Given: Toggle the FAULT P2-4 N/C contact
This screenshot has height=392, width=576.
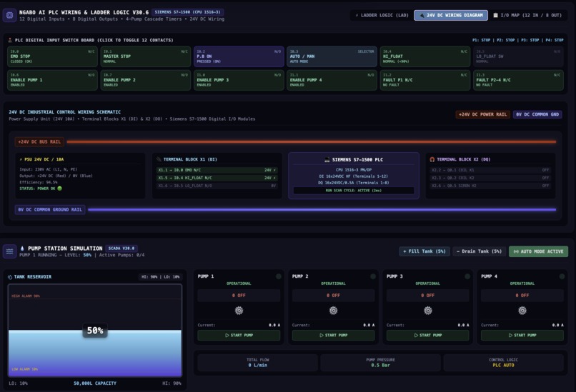Looking at the screenshot, I should click(x=518, y=80).
